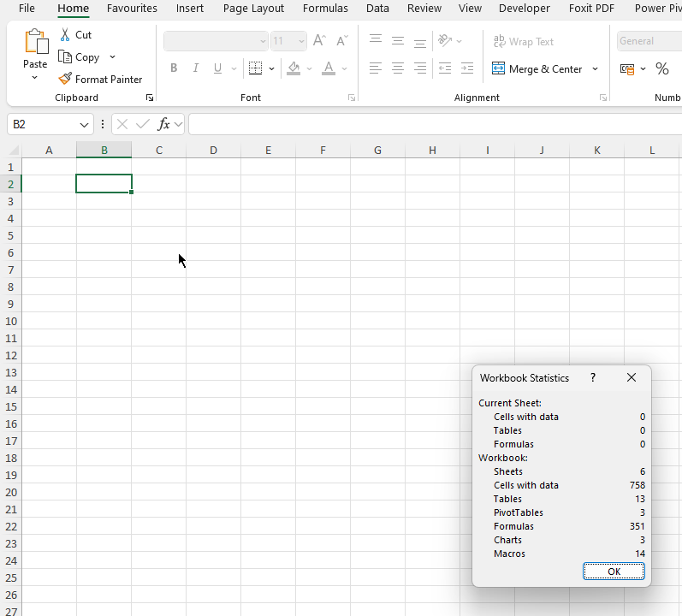Open the Font Size dropdown
The height and width of the screenshot is (616, 682).
click(x=300, y=41)
